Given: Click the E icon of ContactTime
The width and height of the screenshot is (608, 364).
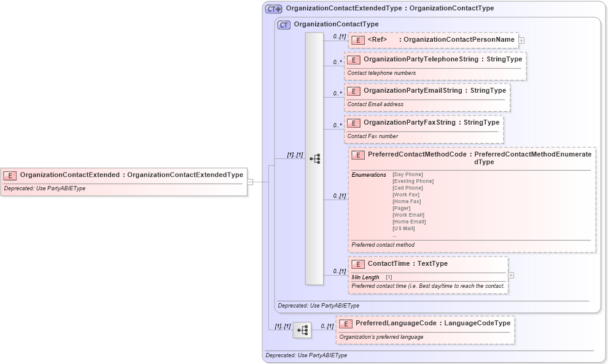Looking at the screenshot, I should [358, 263].
